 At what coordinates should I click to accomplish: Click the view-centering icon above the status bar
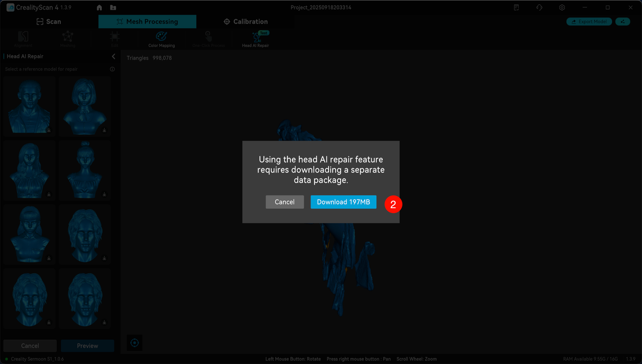tap(134, 342)
